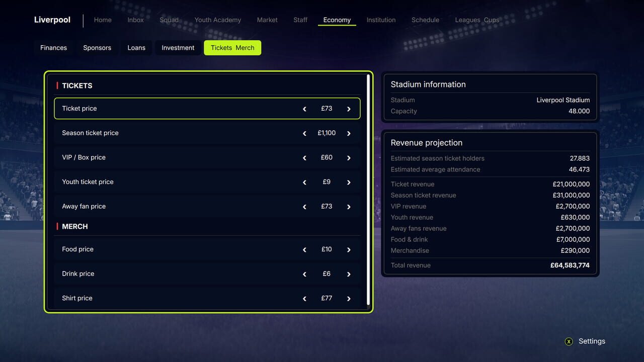This screenshot has width=644, height=362.
Task: Click the Food & drink revenue £7,000,000
Action: [573, 239]
